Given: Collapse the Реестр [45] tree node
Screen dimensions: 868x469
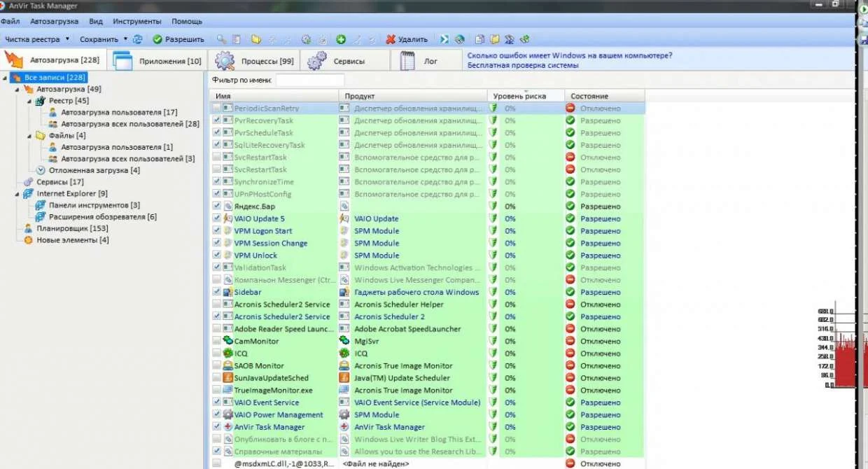Looking at the screenshot, I should tap(30, 101).
